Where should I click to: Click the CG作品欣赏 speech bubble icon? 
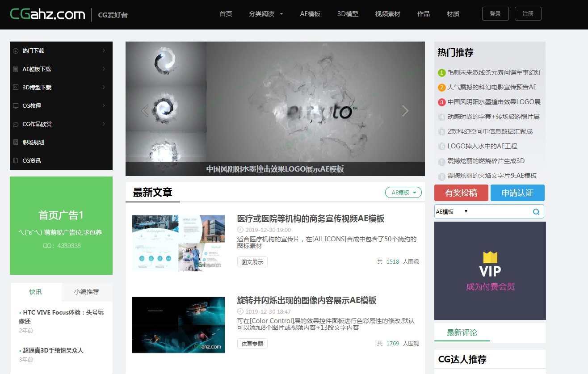pyautogui.click(x=16, y=124)
